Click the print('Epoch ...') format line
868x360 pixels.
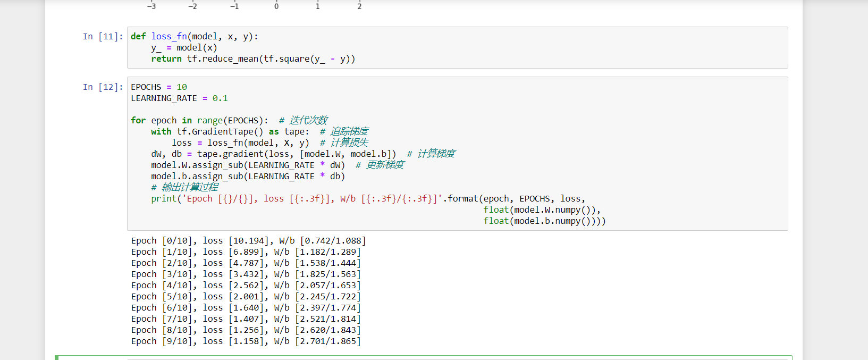368,198
